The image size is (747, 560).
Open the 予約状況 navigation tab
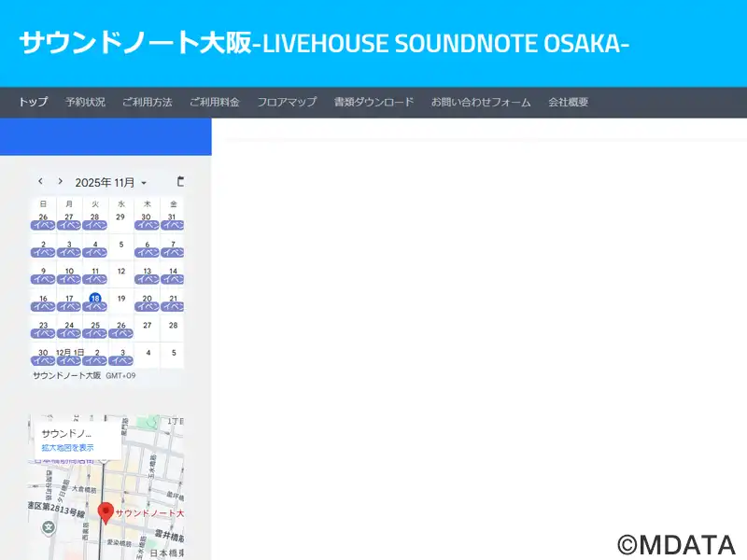[x=85, y=102]
